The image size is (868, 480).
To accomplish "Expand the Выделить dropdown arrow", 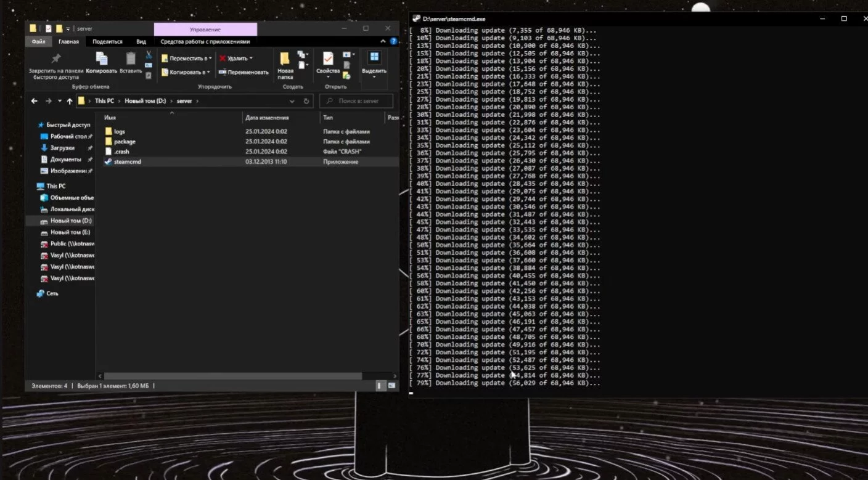I will click(x=374, y=77).
